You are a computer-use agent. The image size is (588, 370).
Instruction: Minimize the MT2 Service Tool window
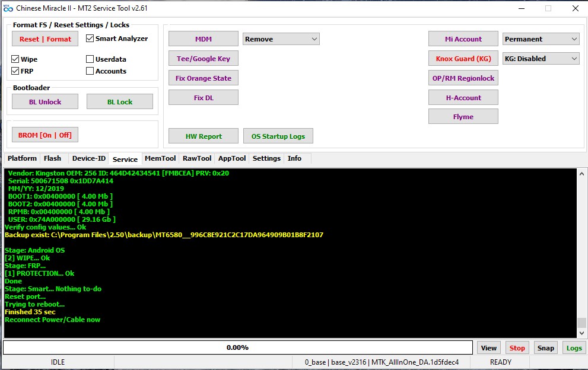pos(522,8)
